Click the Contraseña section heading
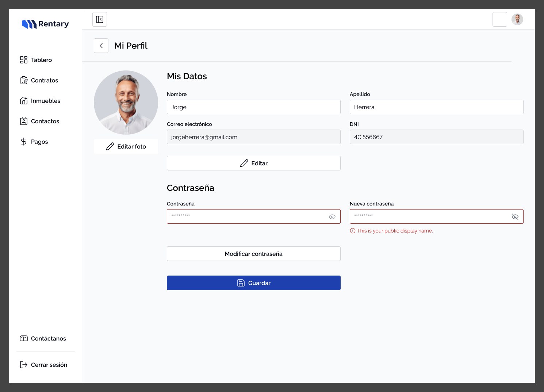Image resolution: width=544 pixels, height=392 pixels. point(191,188)
